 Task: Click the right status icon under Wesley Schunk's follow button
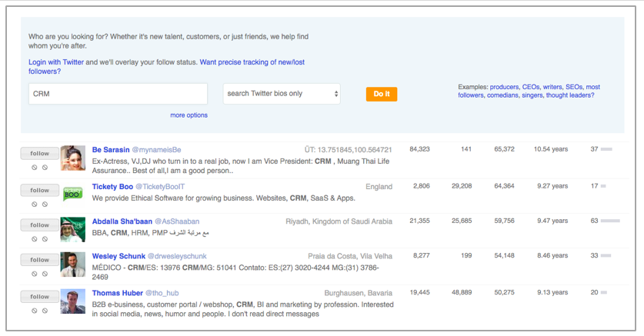(x=45, y=274)
